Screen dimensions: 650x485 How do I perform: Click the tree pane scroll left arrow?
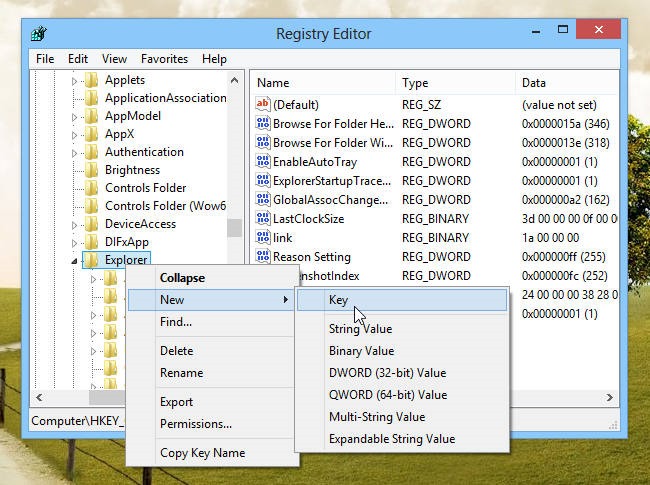pyautogui.click(x=39, y=397)
